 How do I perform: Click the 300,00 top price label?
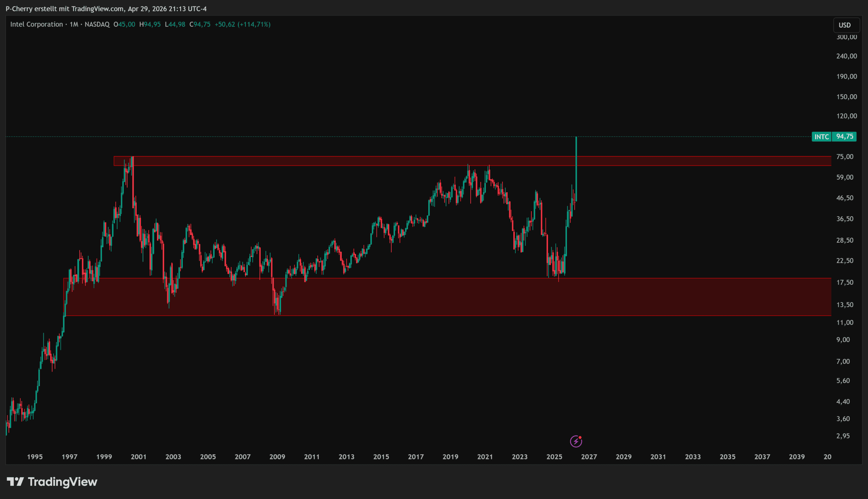point(846,37)
